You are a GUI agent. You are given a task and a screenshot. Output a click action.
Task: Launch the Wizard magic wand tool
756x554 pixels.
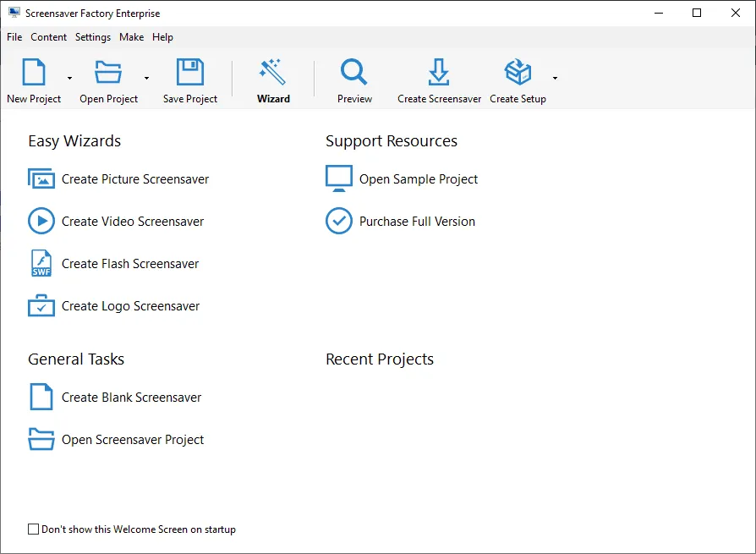pos(273,73)
